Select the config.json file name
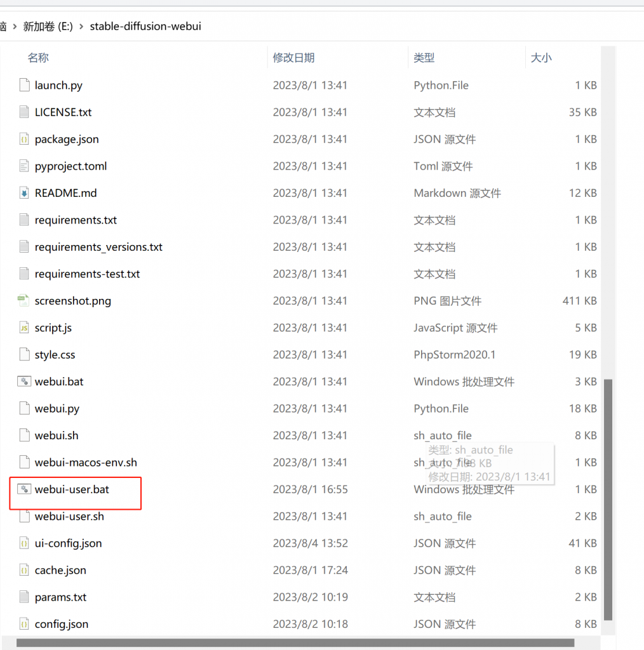The height and width of the screenshot is (650, 644). [62, 625]
